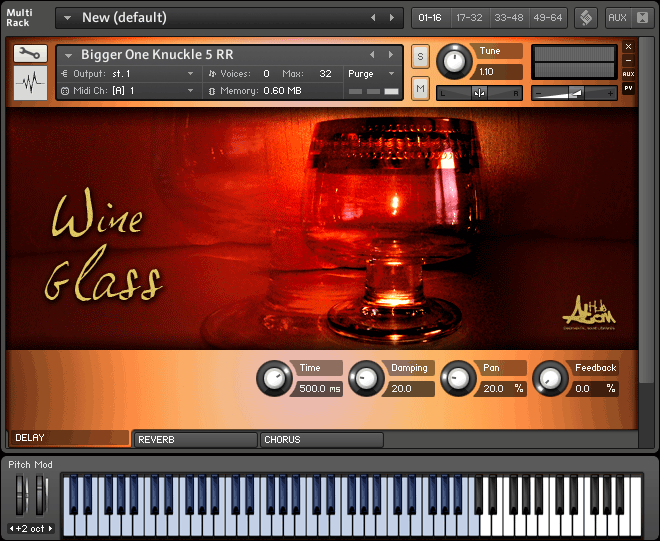
Task: Click the Pan value 20.0 %
Action: coord(502,389)
